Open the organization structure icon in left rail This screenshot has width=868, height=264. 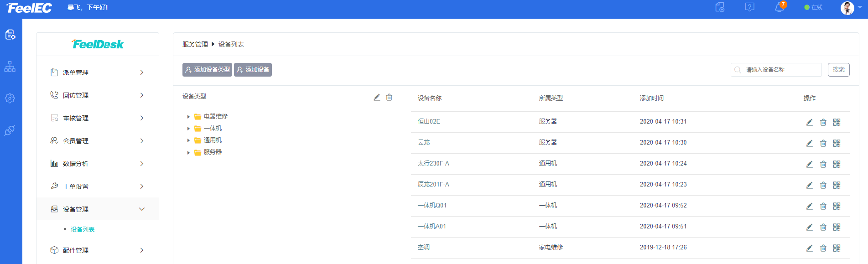pyautogui.click(x=10, y=67)
